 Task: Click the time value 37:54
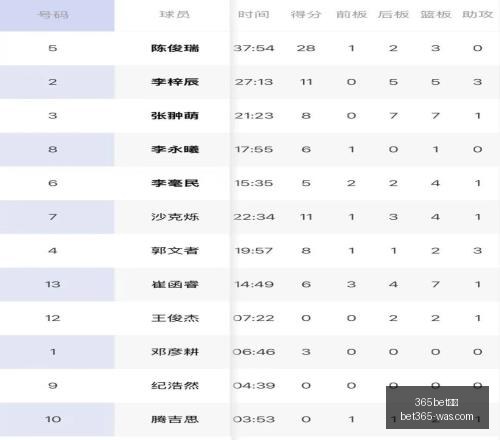pos(254,48)
